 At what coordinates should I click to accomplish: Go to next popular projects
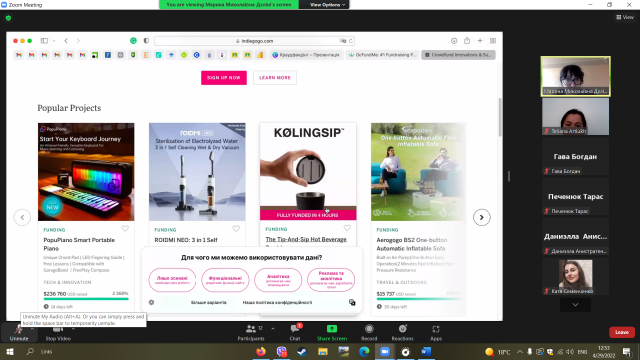click(482, 217)
